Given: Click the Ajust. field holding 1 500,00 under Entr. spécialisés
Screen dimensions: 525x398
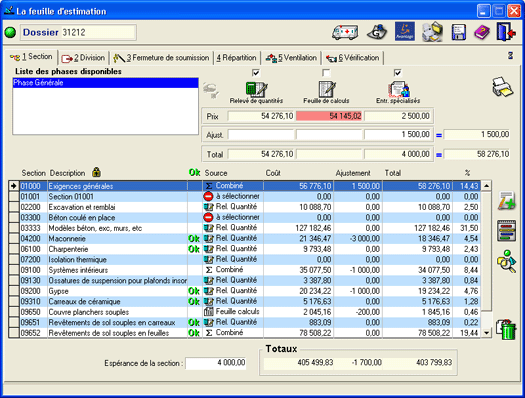Looking at the screenshot, I should tap(397, 135).
